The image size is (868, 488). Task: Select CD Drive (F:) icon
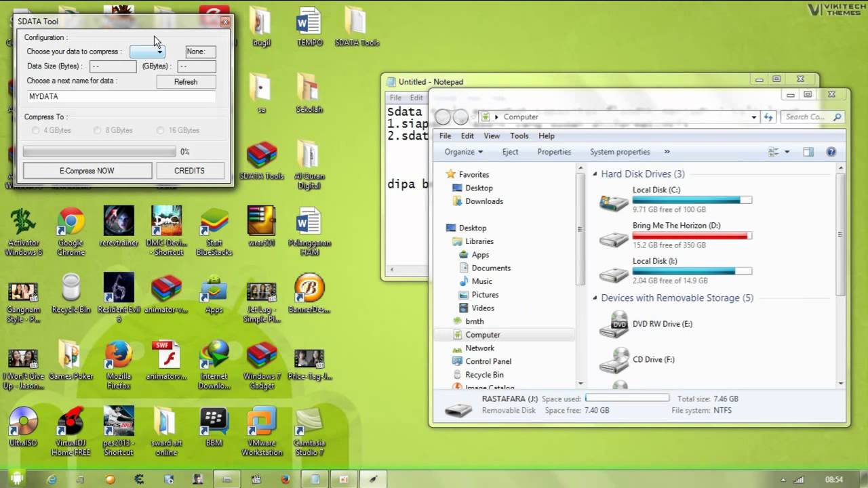[x=614, y=360]
